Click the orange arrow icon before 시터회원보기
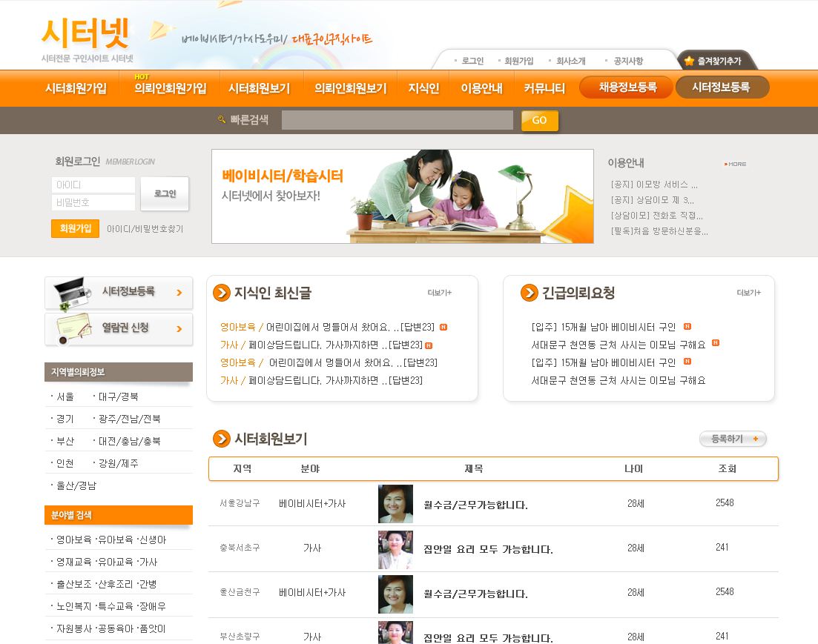The image size is (818, 644). point(221,439)
